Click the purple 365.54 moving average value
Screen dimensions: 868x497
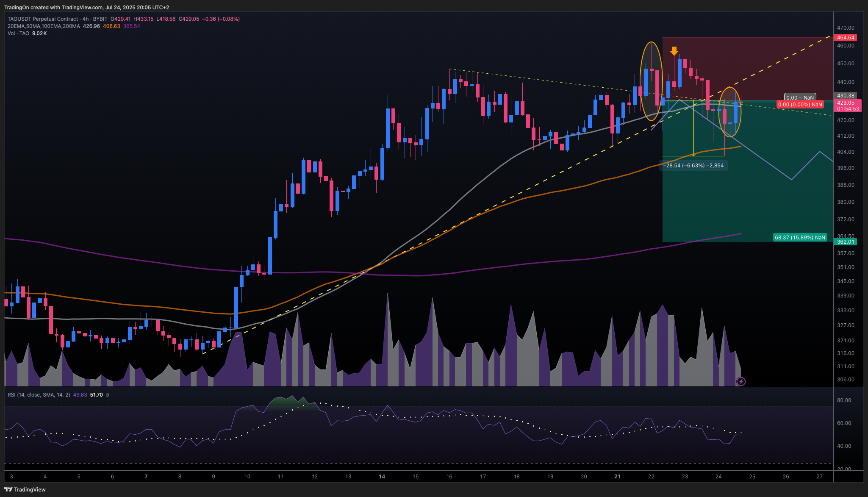132,26
